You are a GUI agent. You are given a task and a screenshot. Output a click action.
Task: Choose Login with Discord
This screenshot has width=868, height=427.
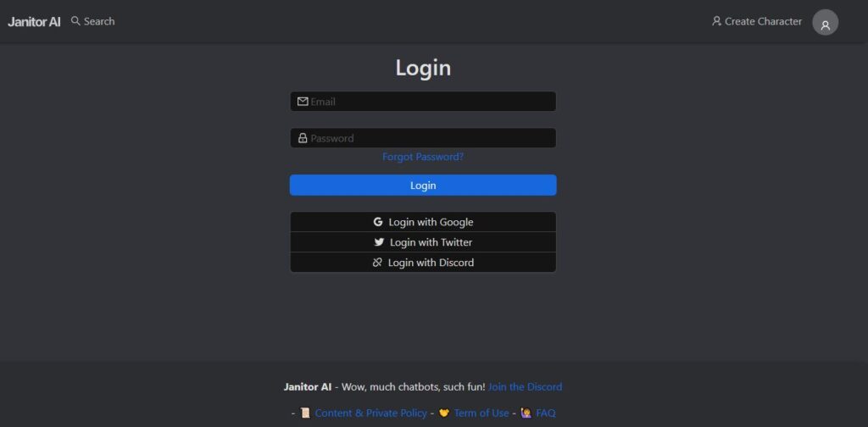click(423, 262)
